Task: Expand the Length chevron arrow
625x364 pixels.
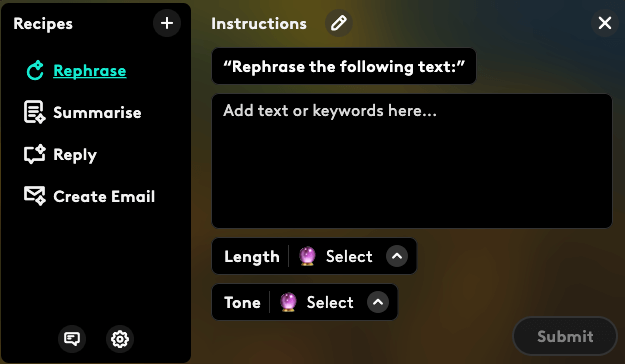Action: [x=397, y=256]
